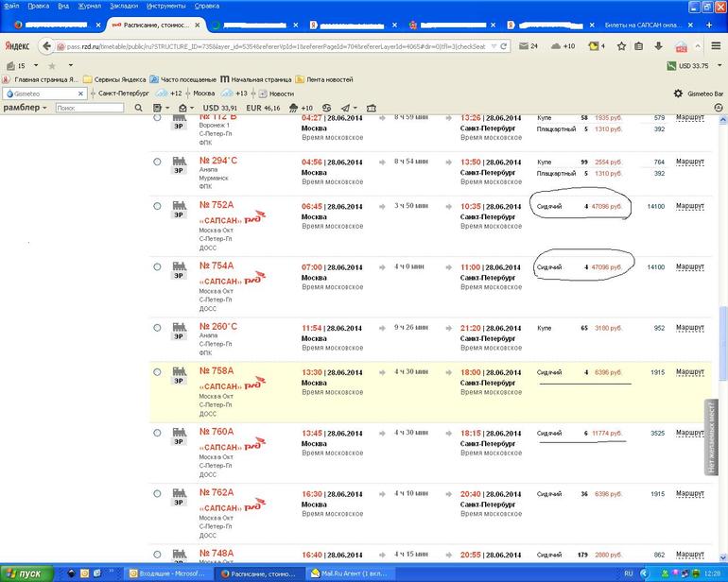Open the Закладки menu

tap(124, 6)
